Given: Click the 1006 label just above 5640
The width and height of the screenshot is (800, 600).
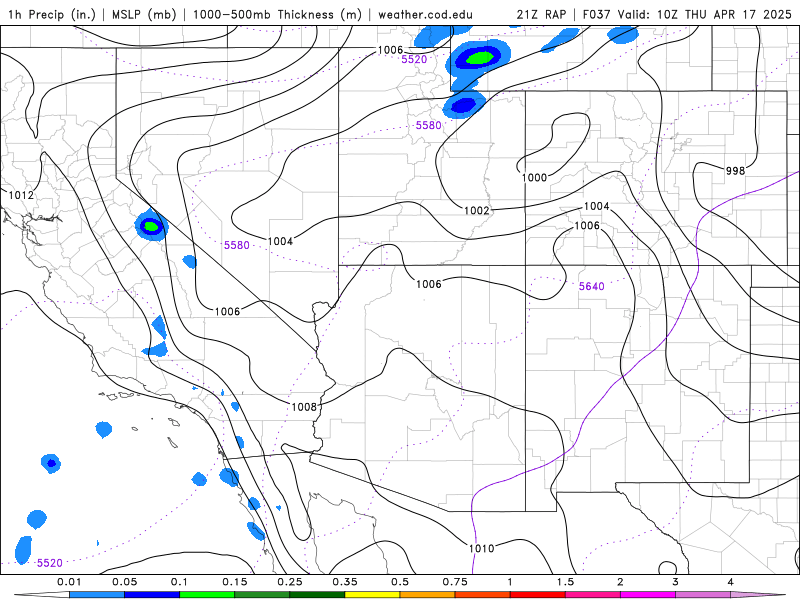Looking at the screenshot, I should (587, 226).
